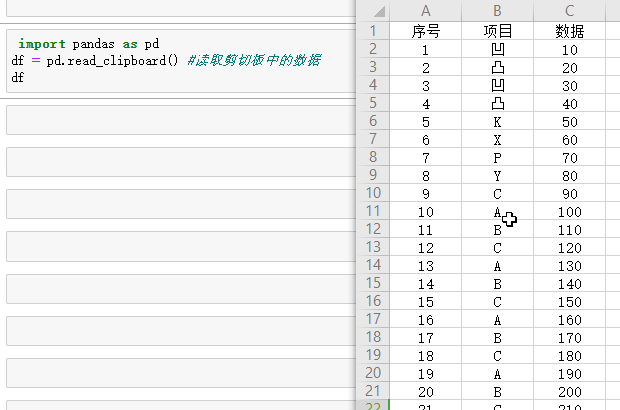Select the 项目 cell C beside 数据 150

tap(497, 302)
